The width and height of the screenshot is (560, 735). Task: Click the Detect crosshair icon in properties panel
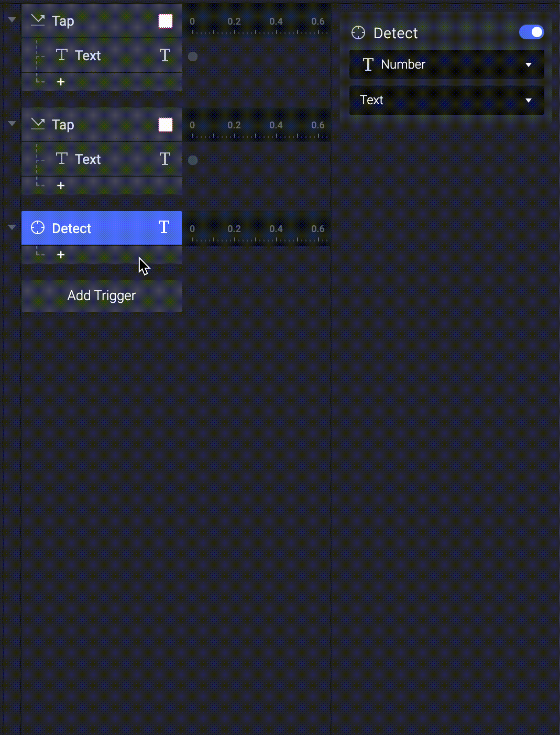coord(358,32)
